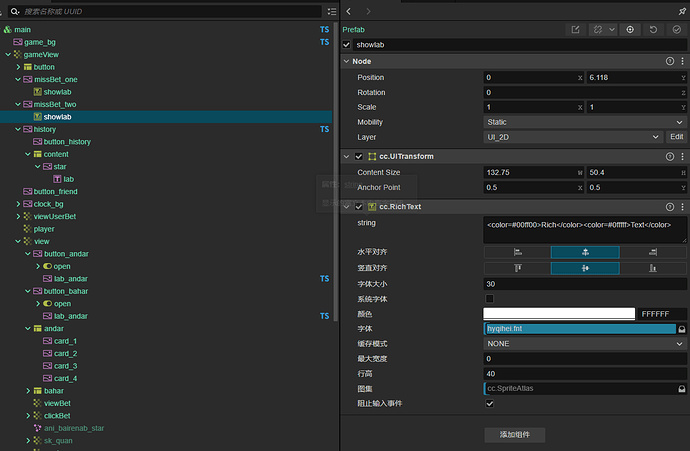Viewport: 690px width, 451px height.
Task: Collapse the history node
Action: (18, 129)
